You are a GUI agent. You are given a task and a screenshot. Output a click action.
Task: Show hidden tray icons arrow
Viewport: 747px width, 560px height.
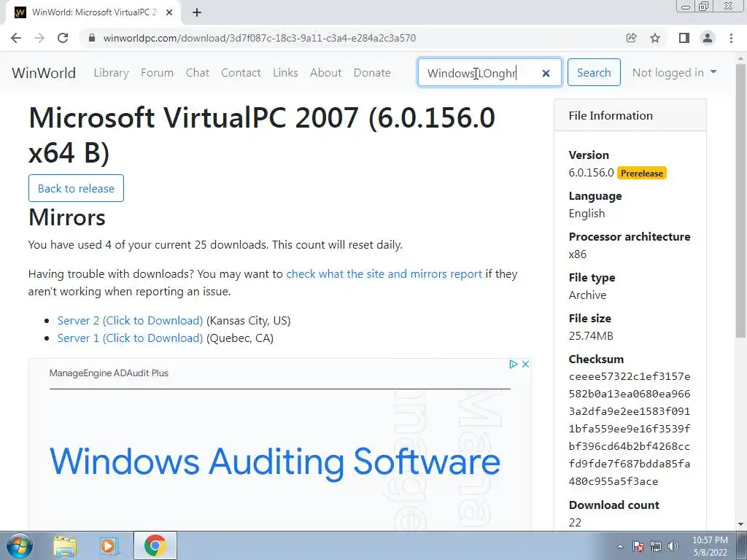(620, 546)
